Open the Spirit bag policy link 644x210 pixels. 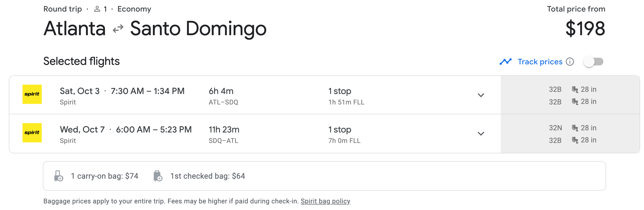point(325,201)
